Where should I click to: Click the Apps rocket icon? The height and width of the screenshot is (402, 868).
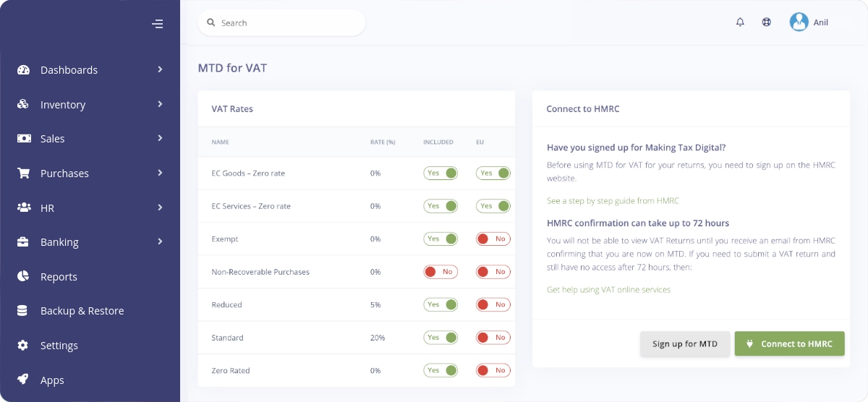pyautogui.click(x=23, y=380)
